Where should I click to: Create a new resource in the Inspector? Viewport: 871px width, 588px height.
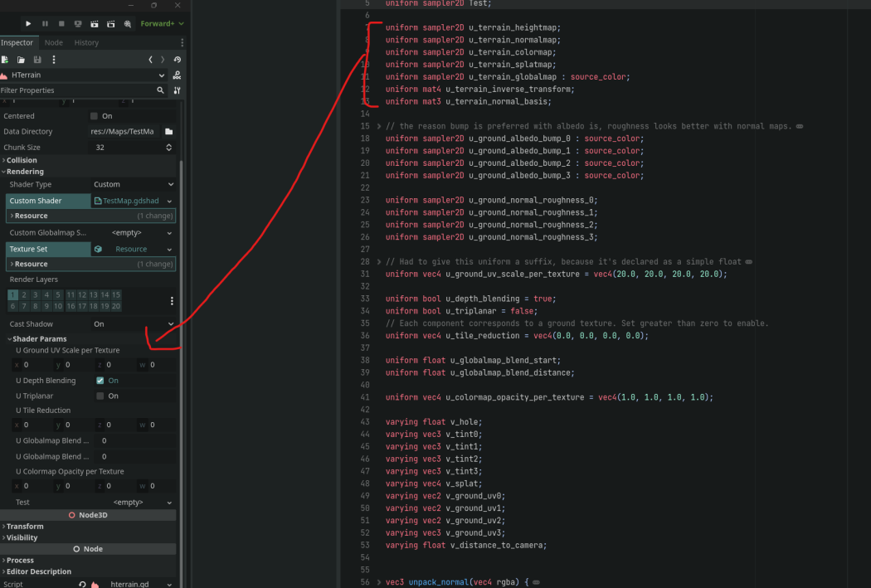[x=5, y=59]
